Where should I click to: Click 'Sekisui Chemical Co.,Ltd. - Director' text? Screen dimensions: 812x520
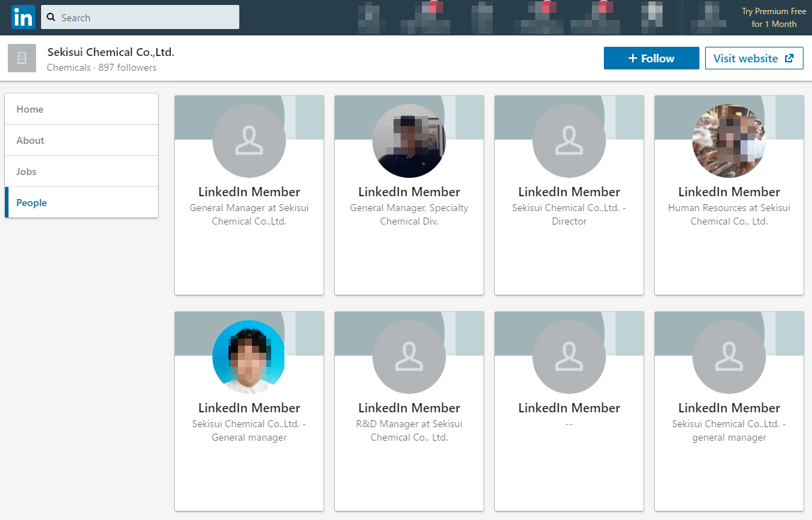point(569,214)
